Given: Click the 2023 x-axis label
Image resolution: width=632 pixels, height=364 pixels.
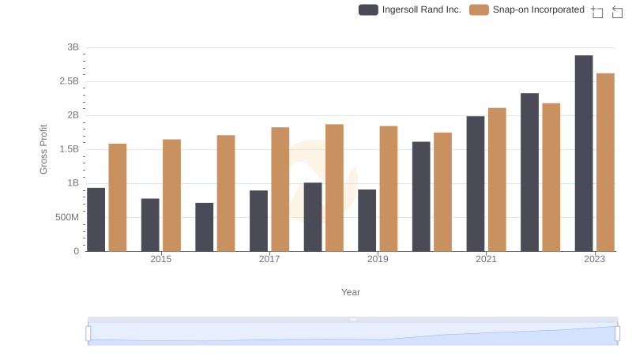Looking at the screenshot, I should pyautogui.click(x=595, y=259).
